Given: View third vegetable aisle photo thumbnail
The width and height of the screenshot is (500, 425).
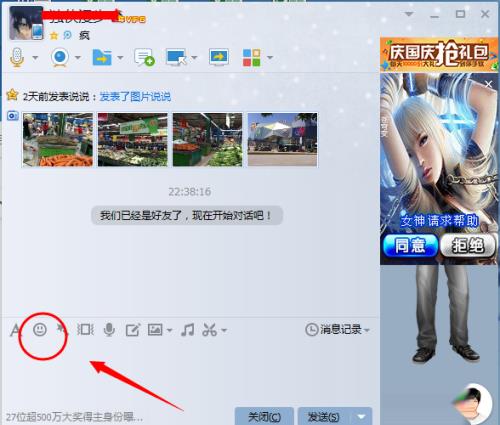Looking at the screenshot, I should [x=207, y=140].
